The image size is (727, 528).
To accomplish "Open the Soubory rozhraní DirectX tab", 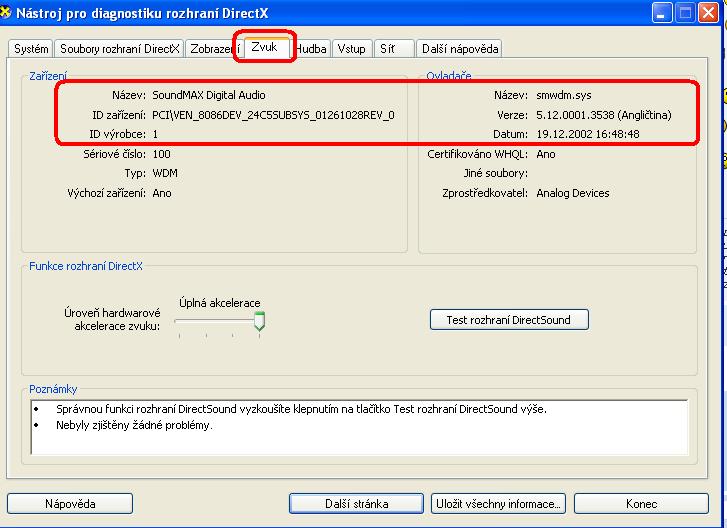I will 119,49.
